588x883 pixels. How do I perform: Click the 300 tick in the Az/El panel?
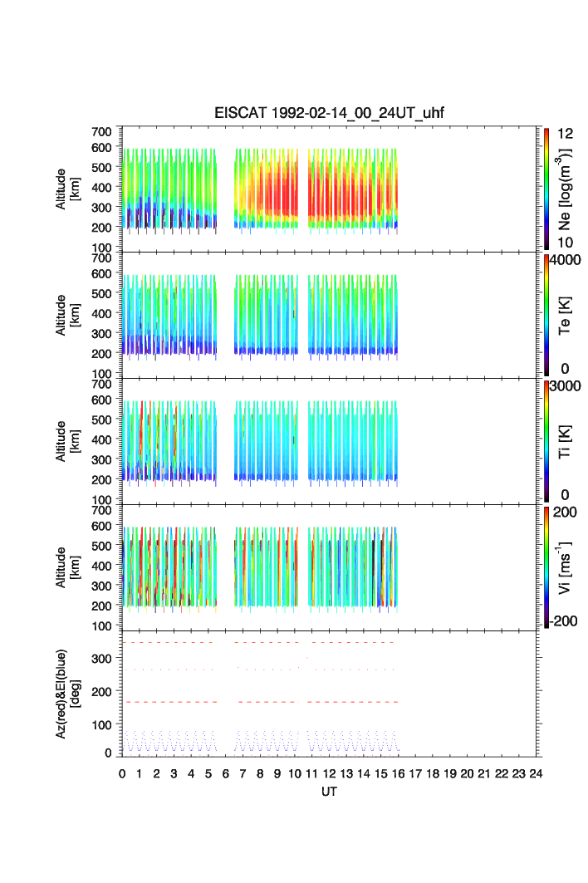(101, 659)
